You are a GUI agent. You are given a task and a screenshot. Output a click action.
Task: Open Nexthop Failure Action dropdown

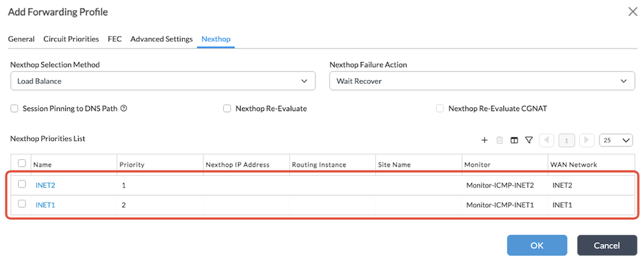pyautogui.click(x=482, y=81)
